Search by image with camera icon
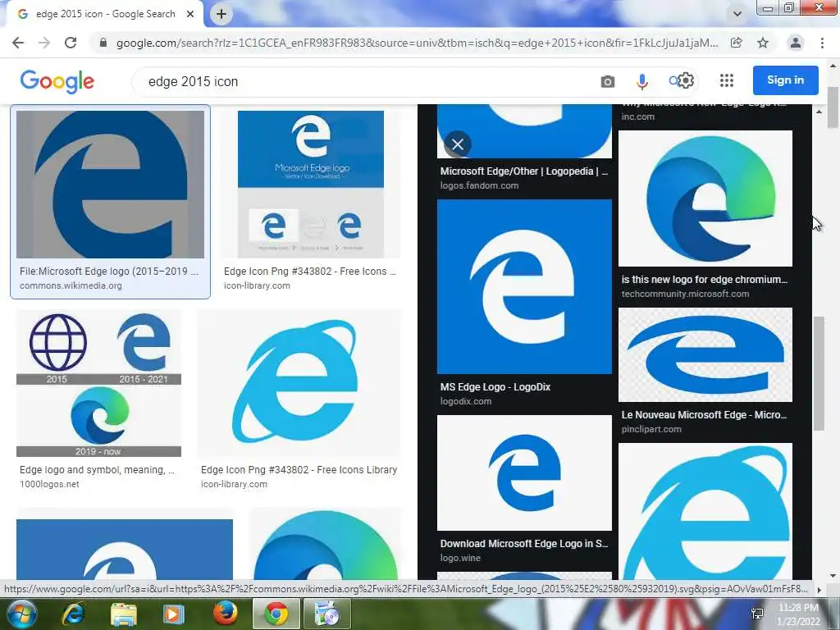This screenshot has width=840, height=630. pos(608,81)
